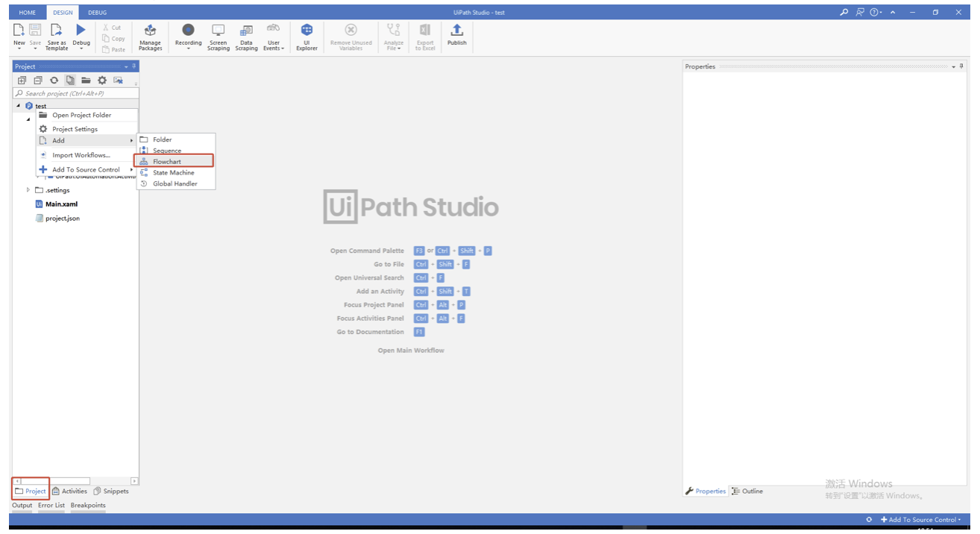Refresh the Project panel
The height and width of the screenshot is (534, 980).
54,80
